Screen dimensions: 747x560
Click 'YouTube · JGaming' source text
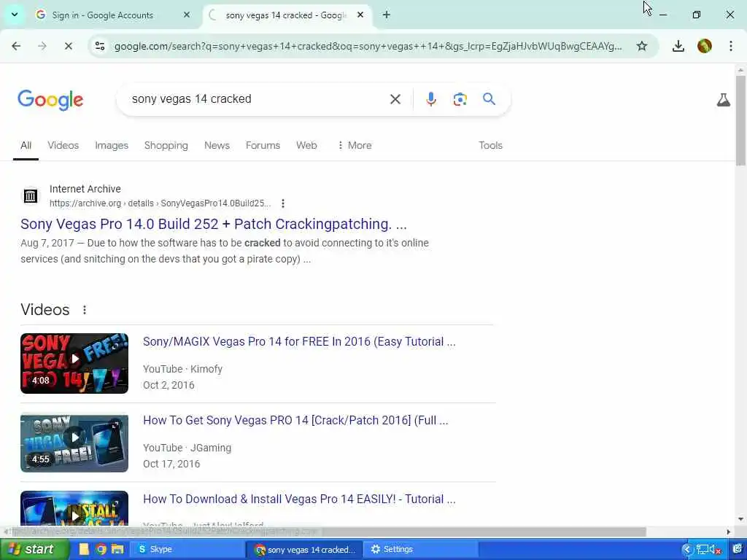click(187, 448)
